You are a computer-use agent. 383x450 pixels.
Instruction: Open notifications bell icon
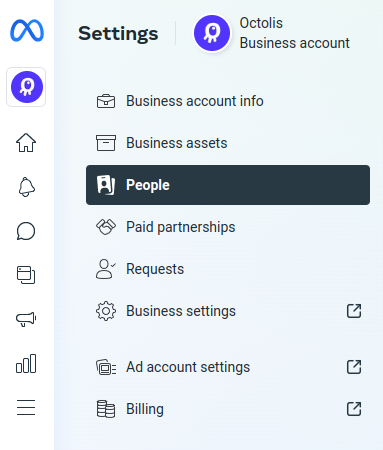click(26, 187)
